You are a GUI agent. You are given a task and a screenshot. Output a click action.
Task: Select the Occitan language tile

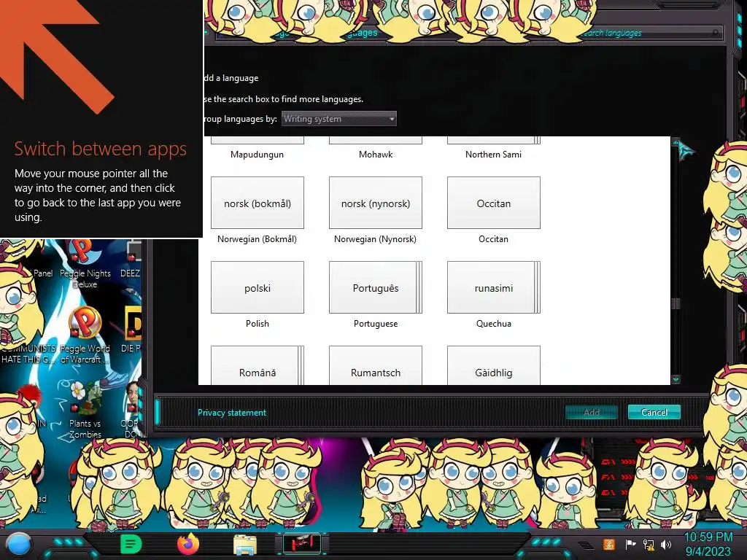pos(494,203)
